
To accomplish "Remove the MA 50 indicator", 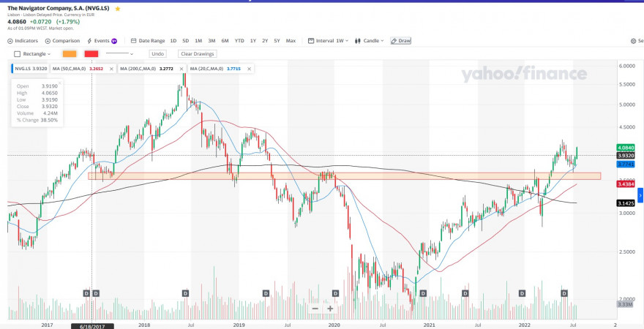I will tap(111, 69).
